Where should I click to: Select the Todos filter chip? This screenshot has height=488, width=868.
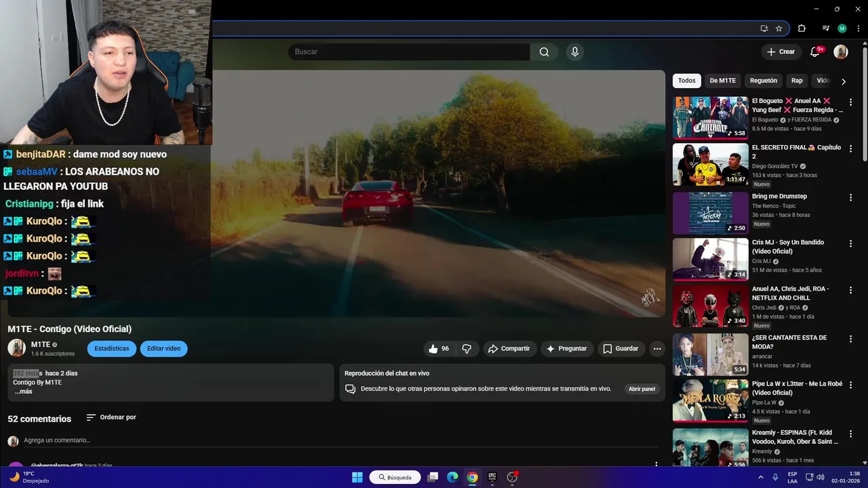click(687, 81)
